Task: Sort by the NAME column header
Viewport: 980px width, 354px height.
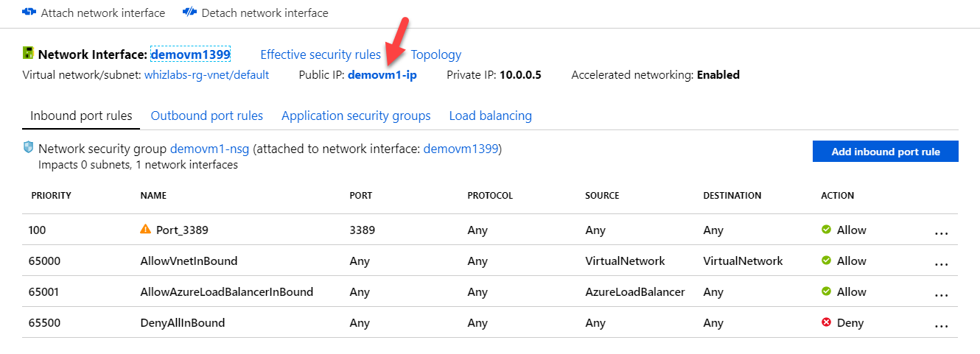Action: (x=153, y=196)
